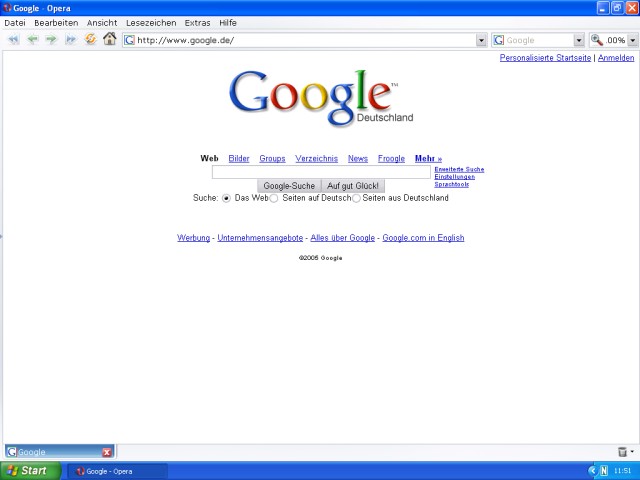Viewport: 640px width, 480px height.
Task: Open the Lesezeichen menu
Action: point(151,23)
